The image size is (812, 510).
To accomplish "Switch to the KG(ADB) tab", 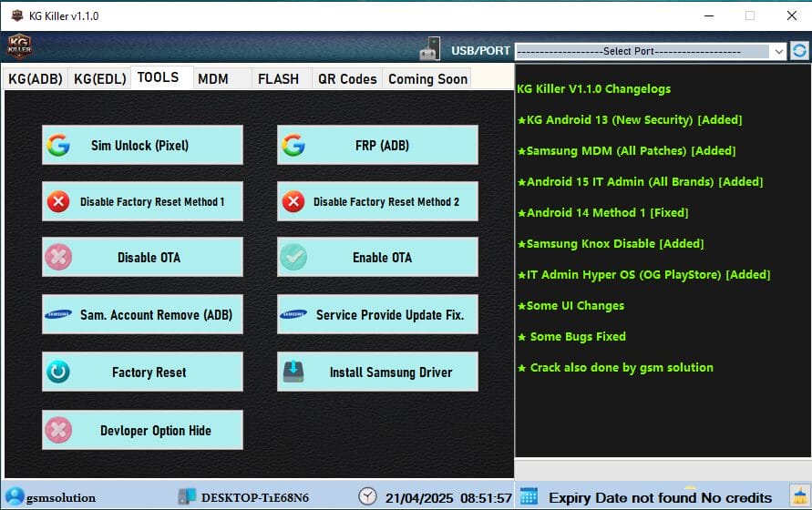I will [35, 79].
